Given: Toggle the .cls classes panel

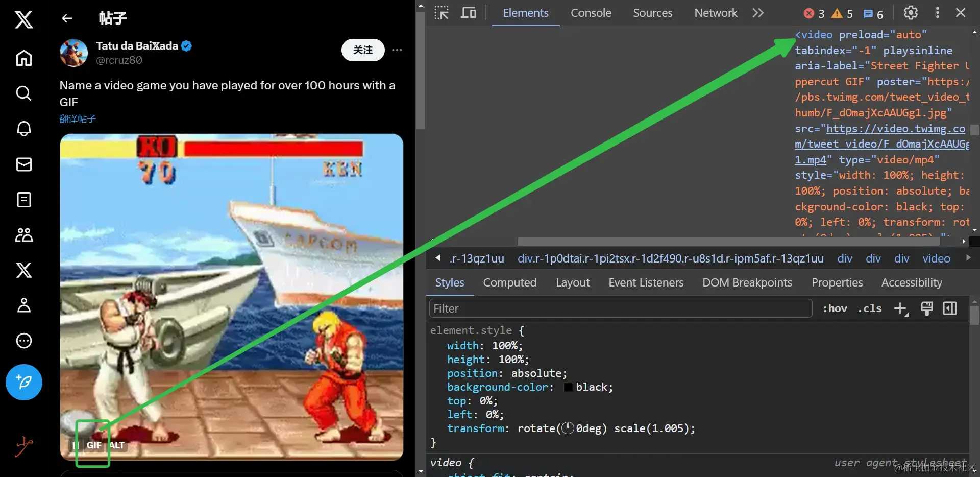Looking at the screenshot, I should point(870,308).
